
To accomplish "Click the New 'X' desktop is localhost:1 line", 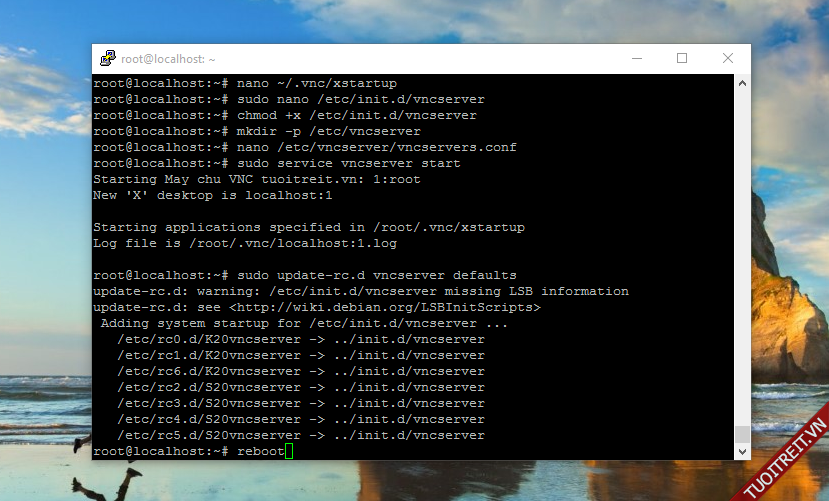I will (212, 196).
